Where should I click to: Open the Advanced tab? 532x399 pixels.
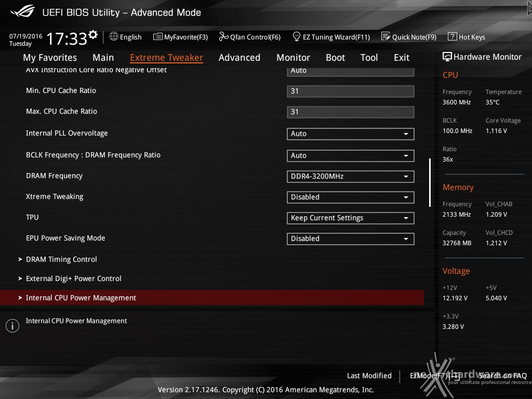[239, 58]
